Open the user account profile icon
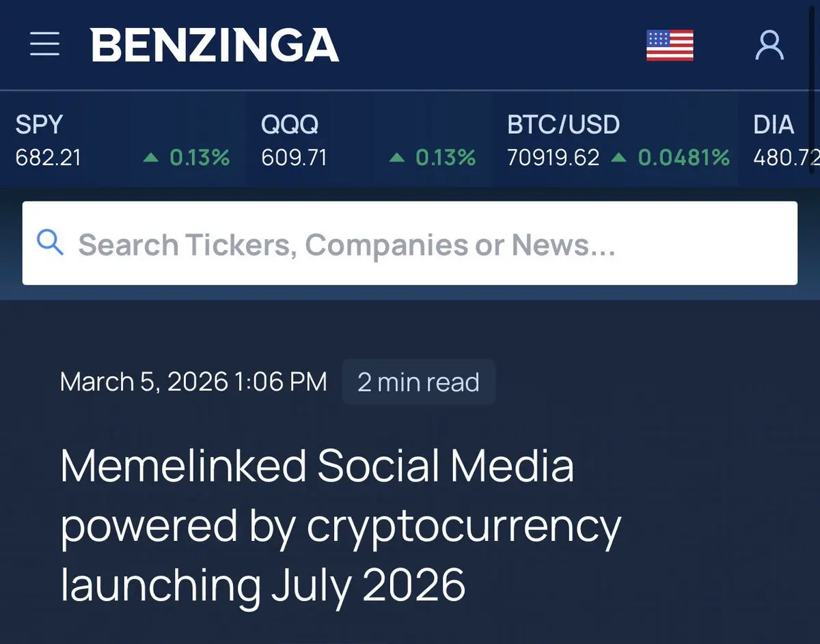This screenshot has height=644, width=820. pos(769,45)
